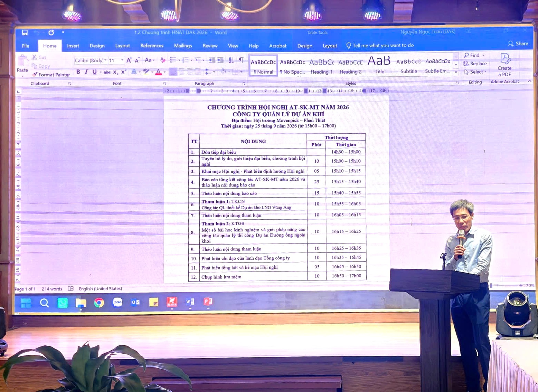Image resolution: width=538 pixels, height=392 pixels.
Task: Toggle Italic formatting
Action: (x=86, y=72)
